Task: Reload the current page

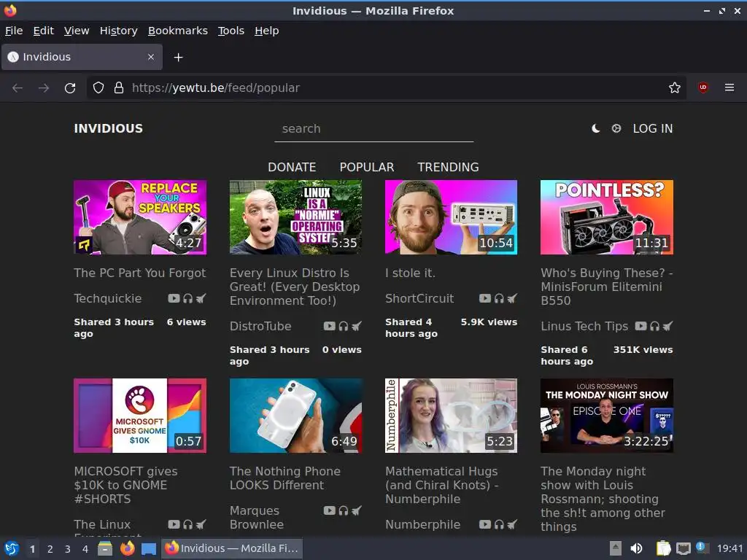Action: tap(70, 88)
